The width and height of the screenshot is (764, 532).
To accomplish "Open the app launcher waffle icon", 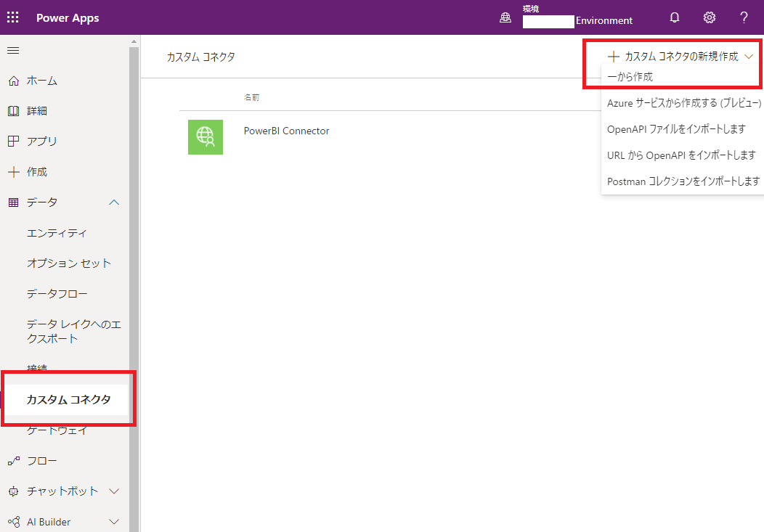I will (13, 17).
